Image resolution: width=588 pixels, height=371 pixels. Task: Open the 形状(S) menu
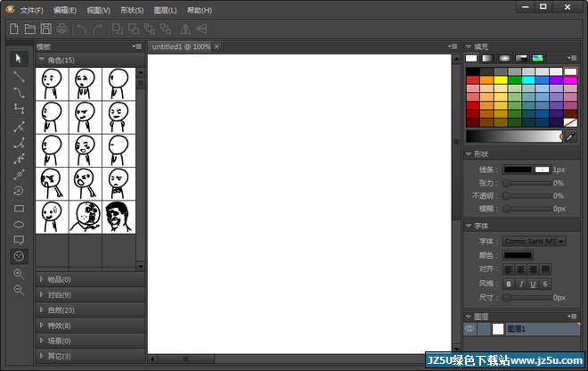tap(132, 11)
